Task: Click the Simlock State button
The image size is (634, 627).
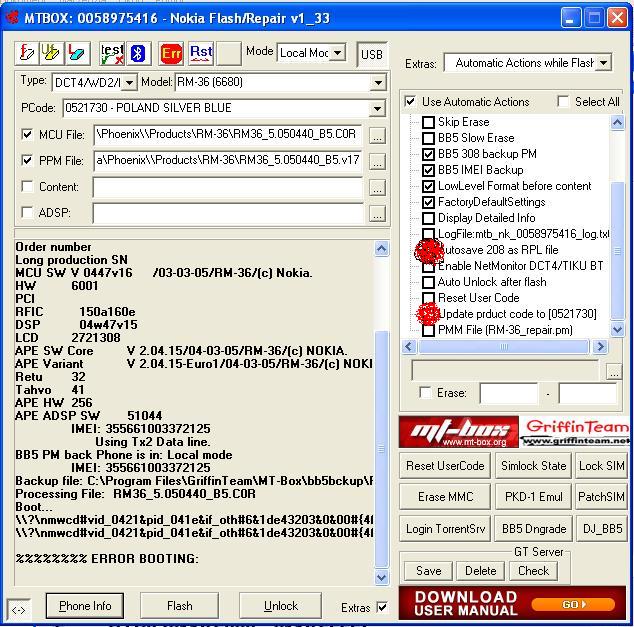Action: pos(533,466)
